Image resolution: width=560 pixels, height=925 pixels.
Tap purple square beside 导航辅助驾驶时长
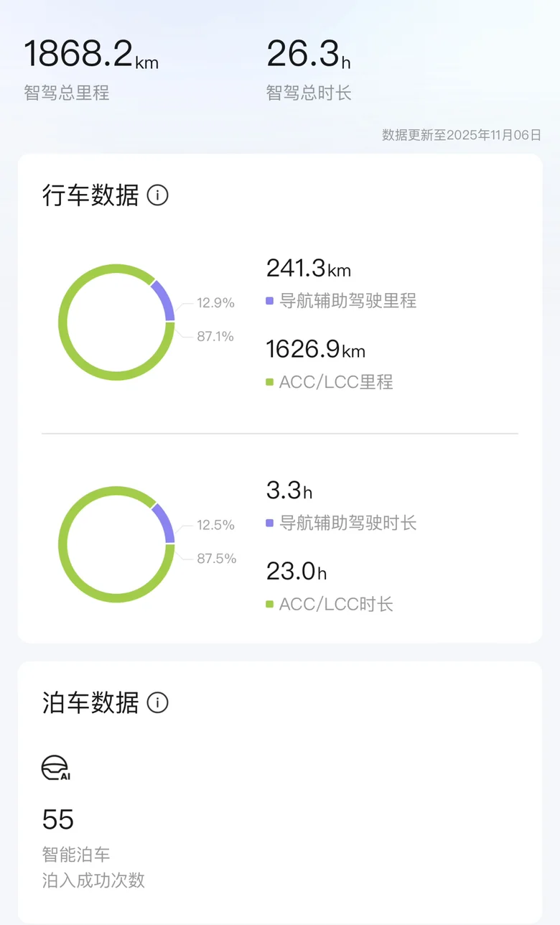[270, 523]
